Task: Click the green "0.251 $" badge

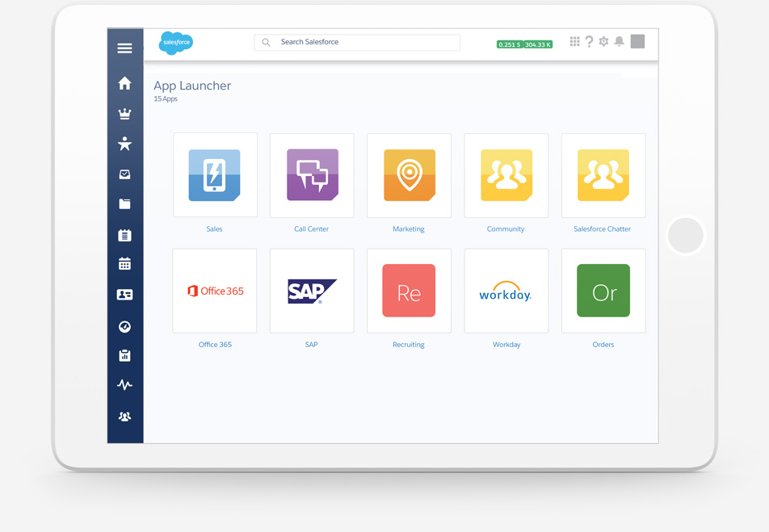Action: (x=510, y=44)
